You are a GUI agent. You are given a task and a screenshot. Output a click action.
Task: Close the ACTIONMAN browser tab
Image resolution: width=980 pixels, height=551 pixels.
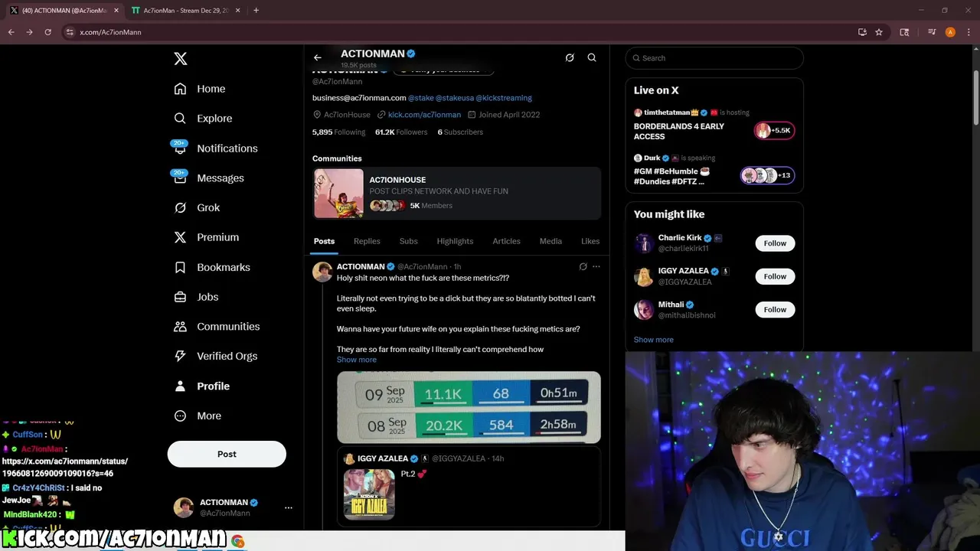coord(116,11)
